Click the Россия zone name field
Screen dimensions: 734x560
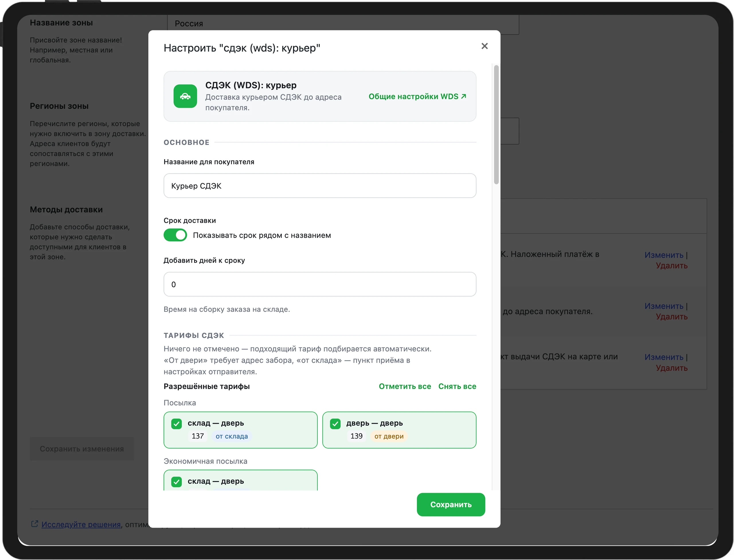[343, 24]
